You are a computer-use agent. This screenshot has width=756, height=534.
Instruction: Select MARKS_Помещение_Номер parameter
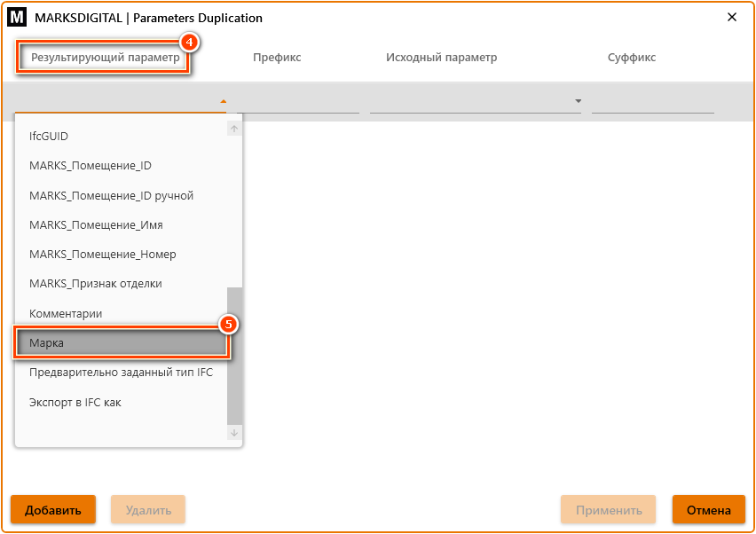pyautogui.click(x=102, y=255)
